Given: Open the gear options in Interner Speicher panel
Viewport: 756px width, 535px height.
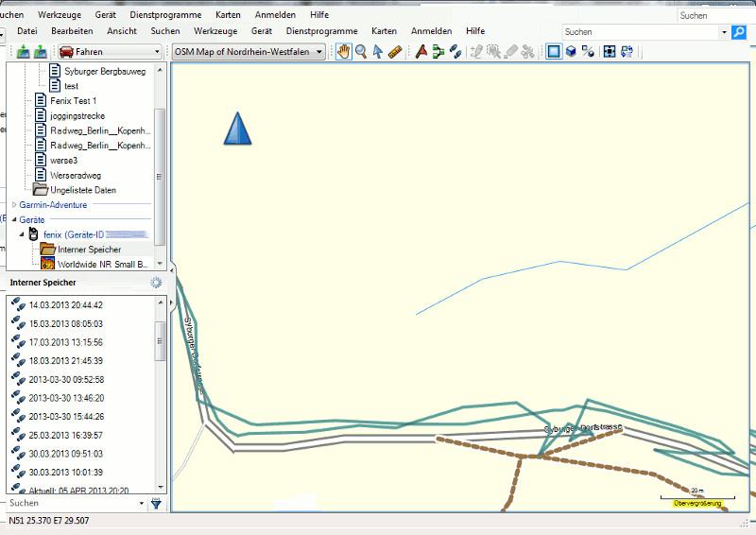Looking at the screenshot, I should pos(156,282).
